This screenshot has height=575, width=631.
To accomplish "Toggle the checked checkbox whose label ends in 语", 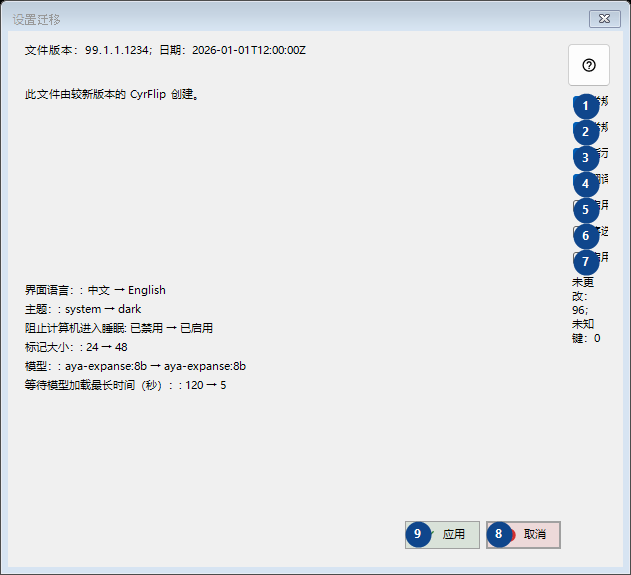I will tap(590, 179).
